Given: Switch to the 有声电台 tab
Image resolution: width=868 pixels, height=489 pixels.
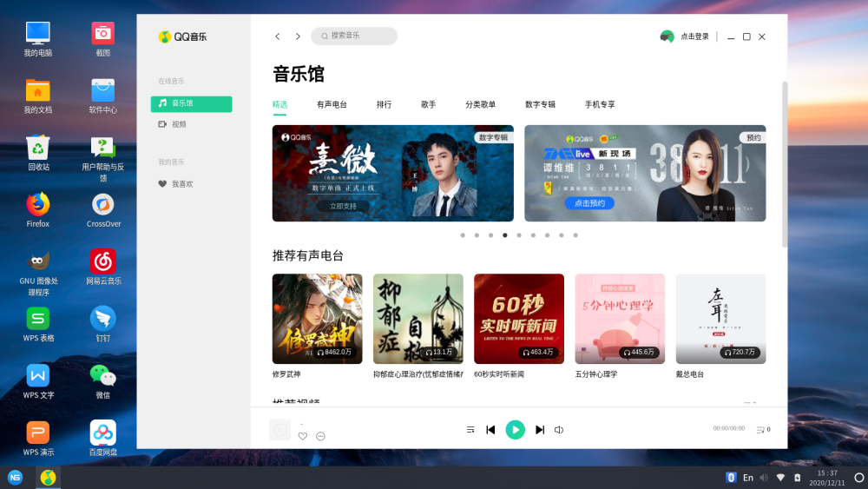Looking at the screenshot, I should point(332,105).
